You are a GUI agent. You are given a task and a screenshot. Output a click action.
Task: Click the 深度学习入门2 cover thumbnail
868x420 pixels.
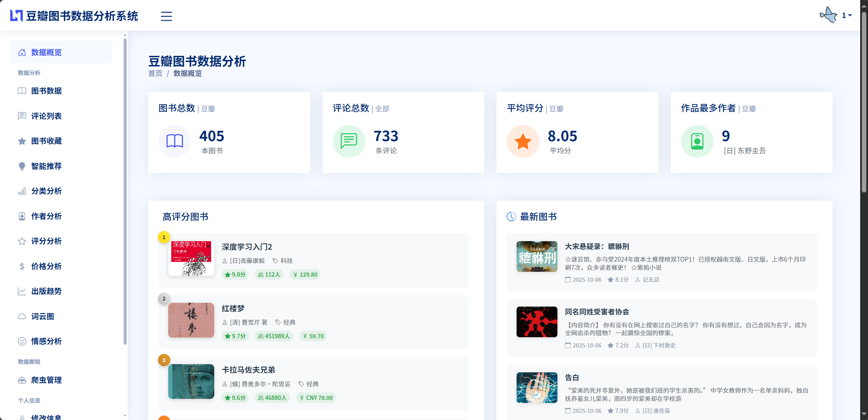click(x=191, y=258)
